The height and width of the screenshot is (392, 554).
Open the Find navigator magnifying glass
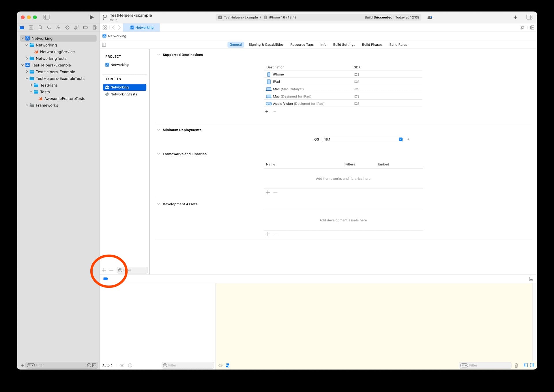49,27
